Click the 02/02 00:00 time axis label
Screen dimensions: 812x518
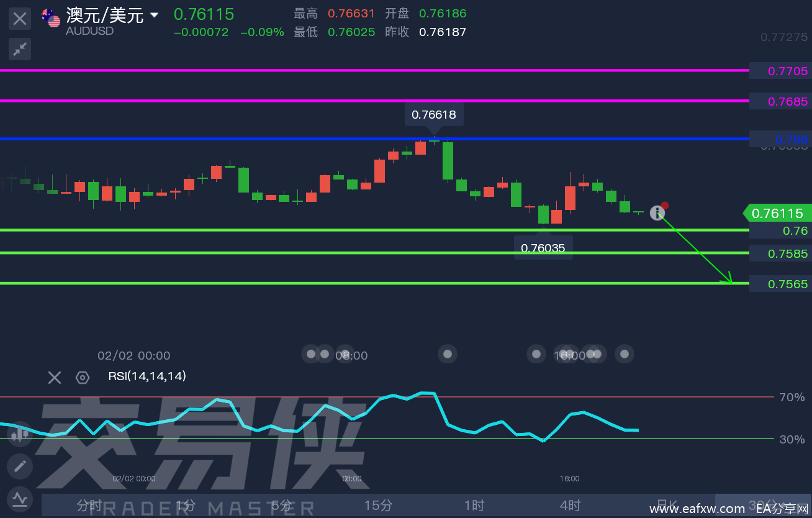pos(133,356)
